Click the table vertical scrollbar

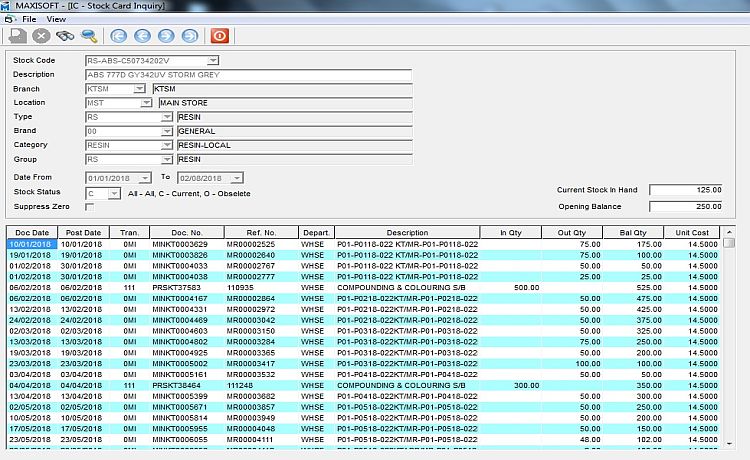730,340
